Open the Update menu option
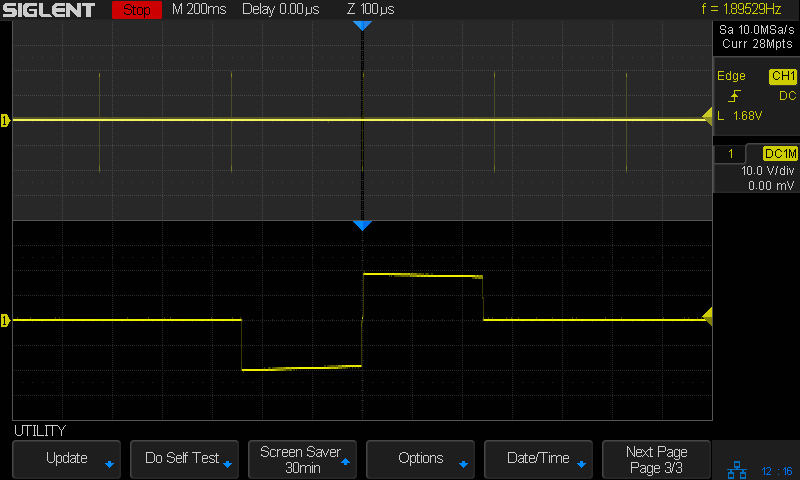This screenshot has height=480, width=800. [x=66, y=459]
